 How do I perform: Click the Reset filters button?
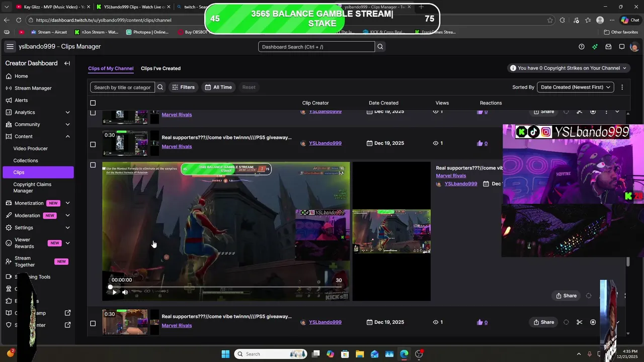[249, 87]
